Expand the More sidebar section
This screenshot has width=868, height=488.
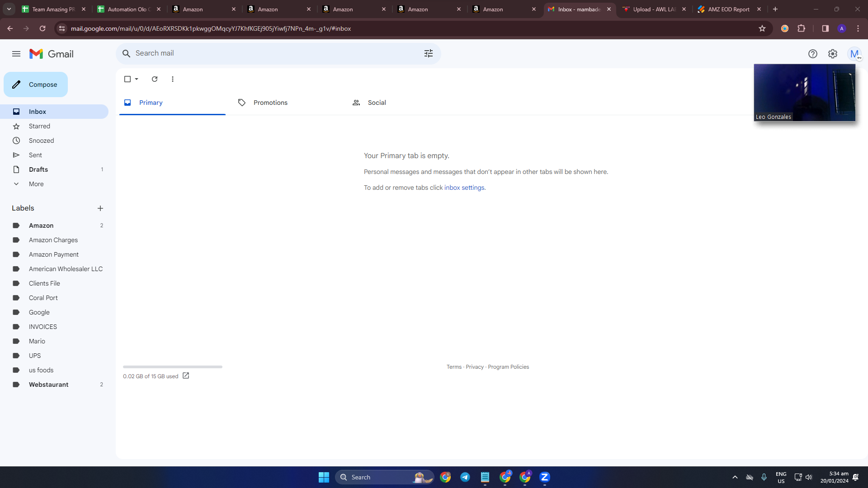[x=54, y=184]
